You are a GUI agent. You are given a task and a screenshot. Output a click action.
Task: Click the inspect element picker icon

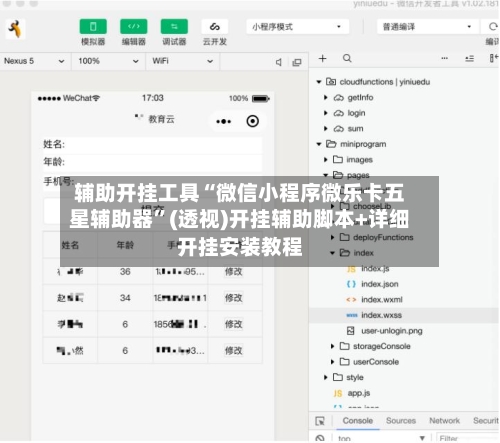(320, 421)
